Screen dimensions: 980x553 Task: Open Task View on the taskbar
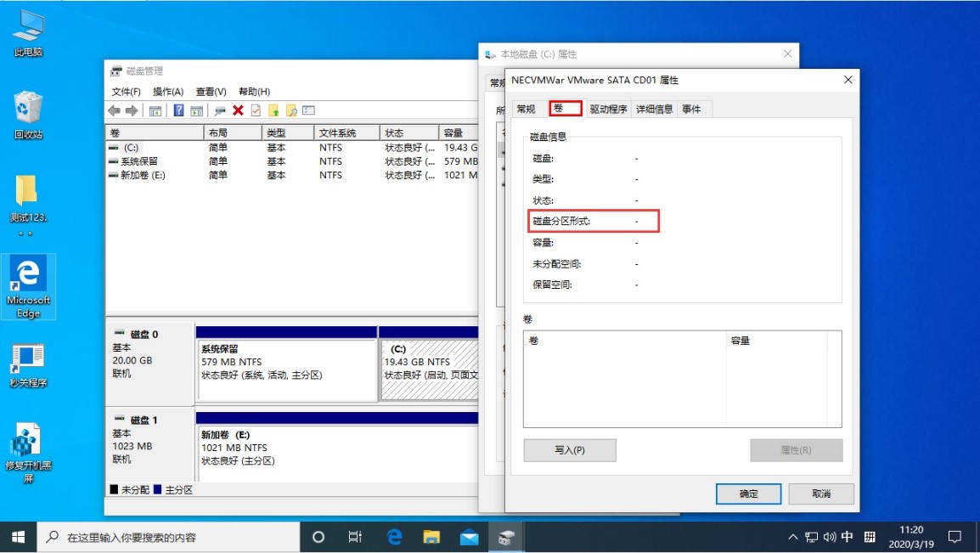tap(355, 538)
